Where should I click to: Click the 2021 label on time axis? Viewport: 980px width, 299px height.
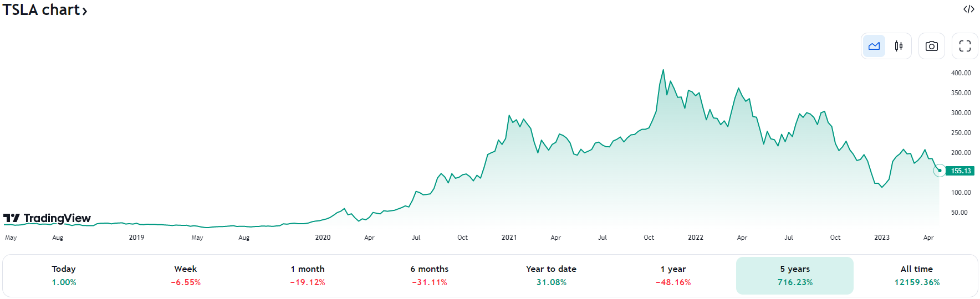(x=509, y=238)
